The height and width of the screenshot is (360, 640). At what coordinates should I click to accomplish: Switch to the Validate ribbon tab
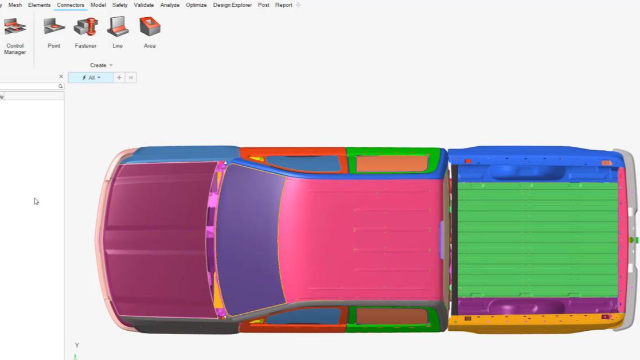144,5
